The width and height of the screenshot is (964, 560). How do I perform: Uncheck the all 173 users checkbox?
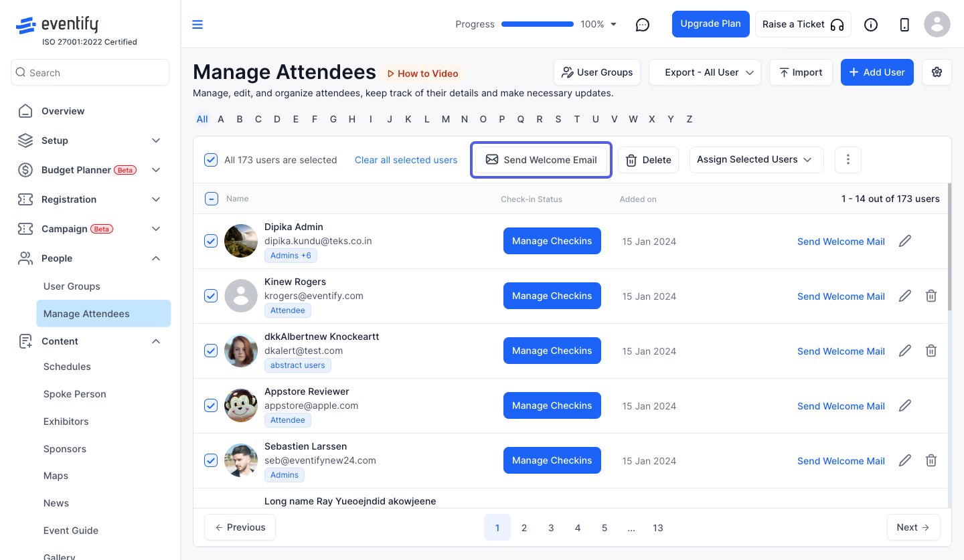point(211,160)
